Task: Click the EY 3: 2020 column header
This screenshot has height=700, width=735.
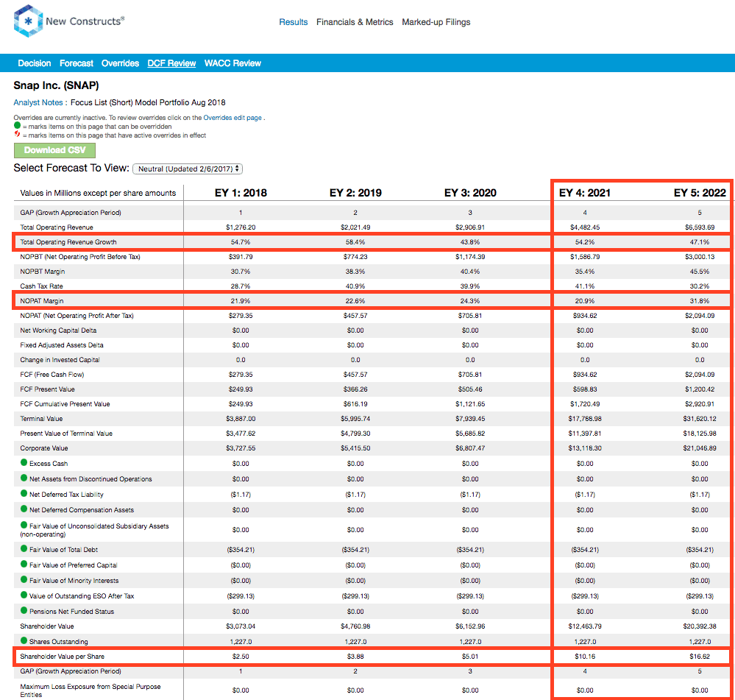Action: [470, 193]
